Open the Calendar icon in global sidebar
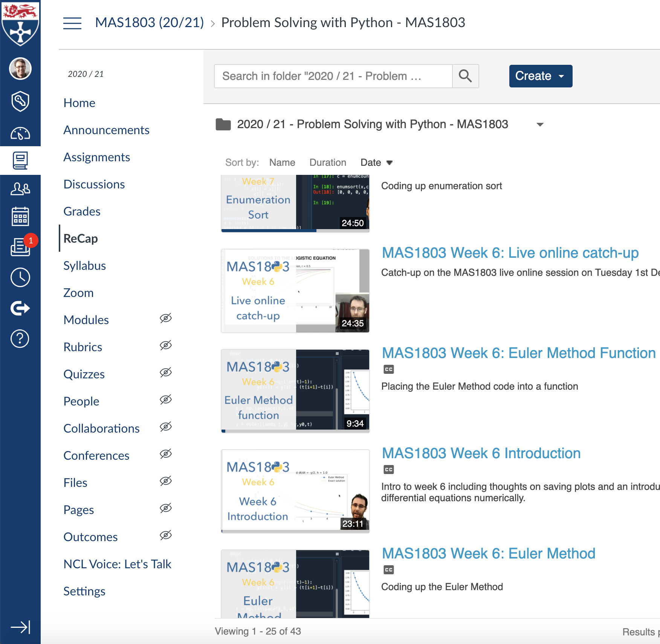The image size is (660, 644). click(20, 217)
